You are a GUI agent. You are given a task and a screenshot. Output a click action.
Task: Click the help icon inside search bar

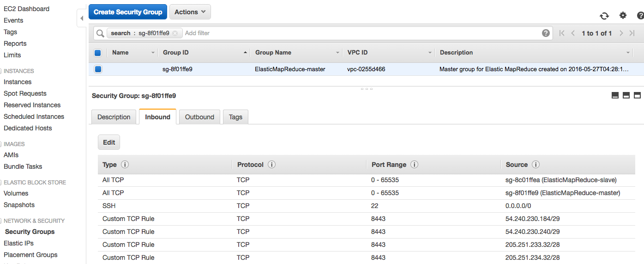pos(546,33)
